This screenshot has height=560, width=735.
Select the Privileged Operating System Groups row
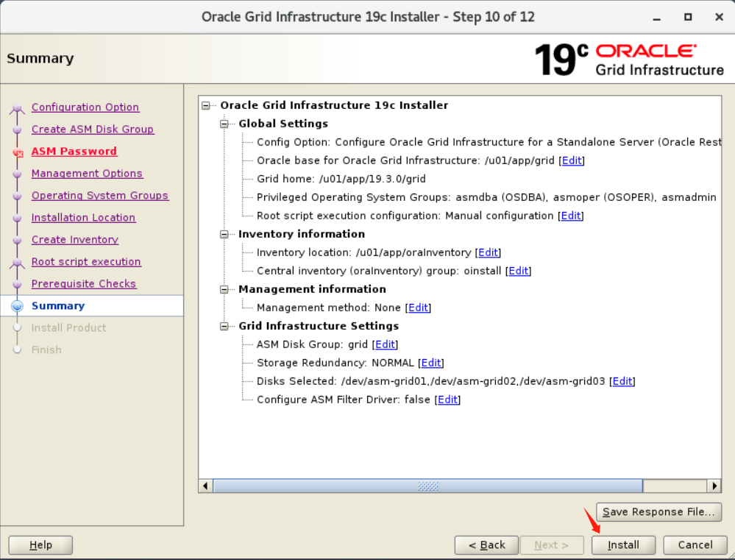(x=486, y=197)
